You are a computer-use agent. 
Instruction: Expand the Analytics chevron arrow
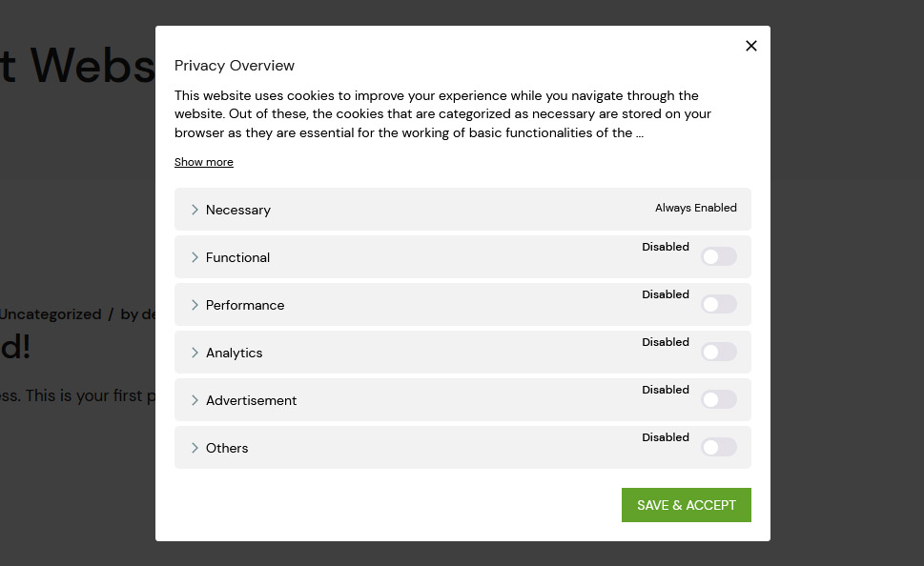click(195, 353)
